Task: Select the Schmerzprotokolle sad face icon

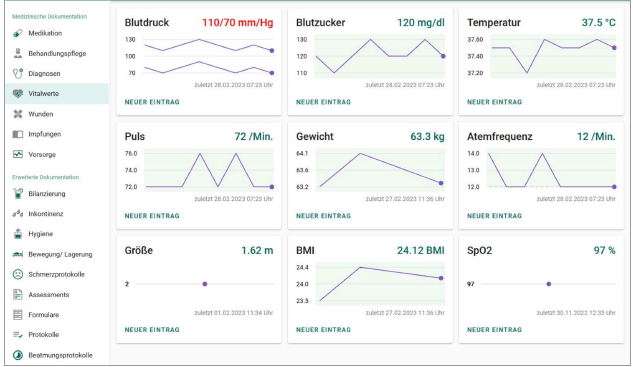Action: [x=18, y=274]
